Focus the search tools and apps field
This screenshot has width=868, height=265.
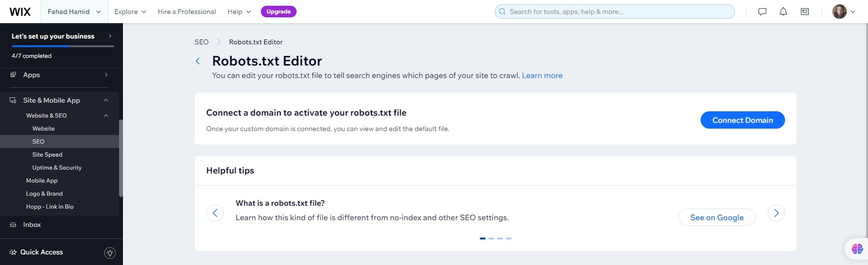click(617, 12)
